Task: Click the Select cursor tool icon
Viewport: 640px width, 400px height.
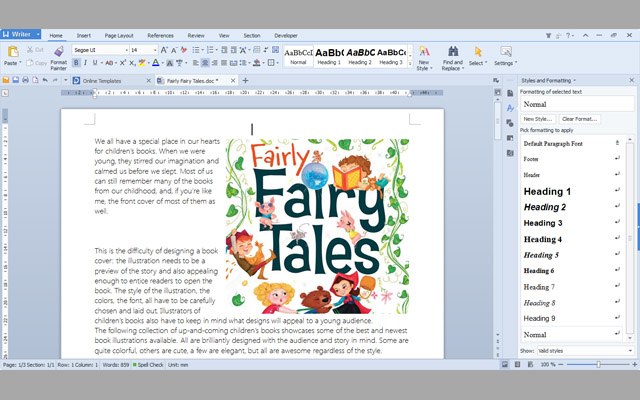Action: (x=478, y=51)
